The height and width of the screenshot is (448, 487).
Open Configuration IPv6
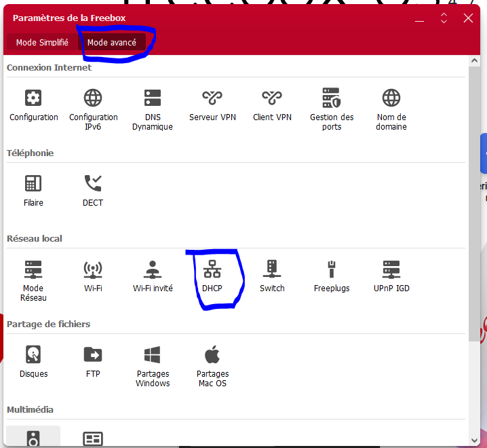click(93, 109)
